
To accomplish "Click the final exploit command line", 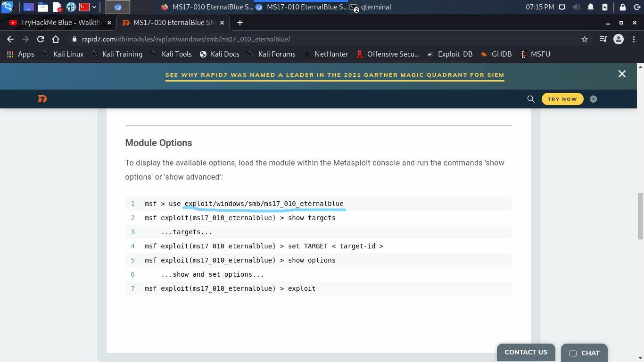I will click(319, 288).
